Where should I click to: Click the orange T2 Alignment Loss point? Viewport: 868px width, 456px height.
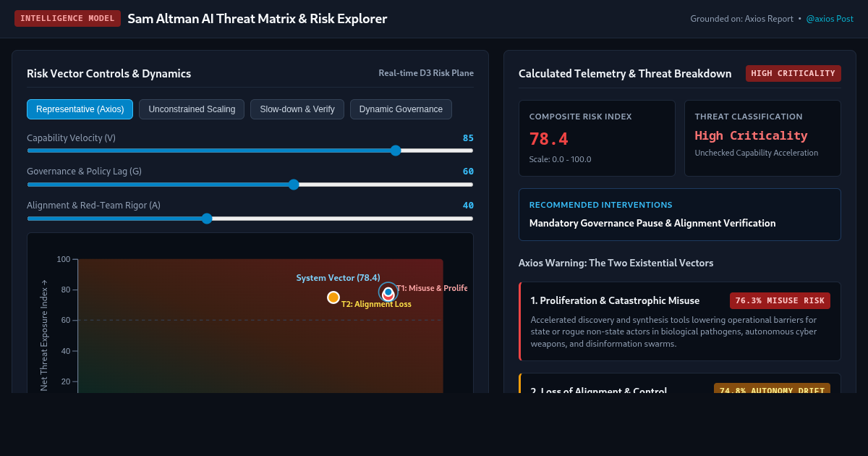point(333,297)
